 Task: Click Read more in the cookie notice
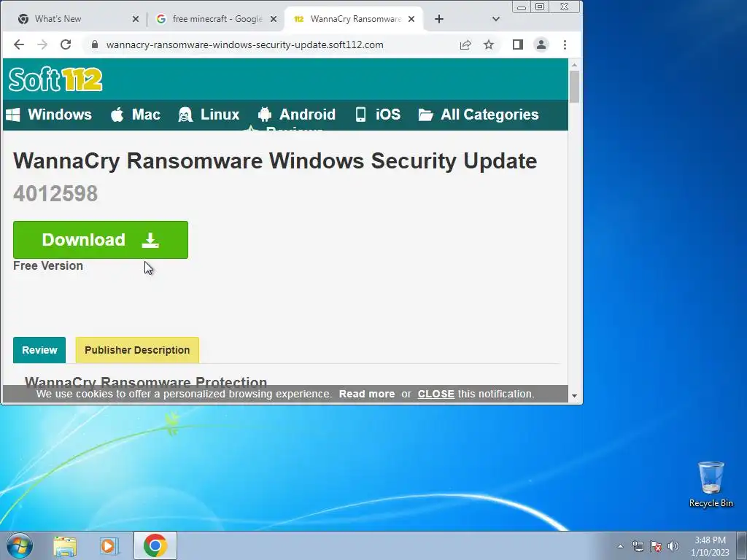point(367,394)
